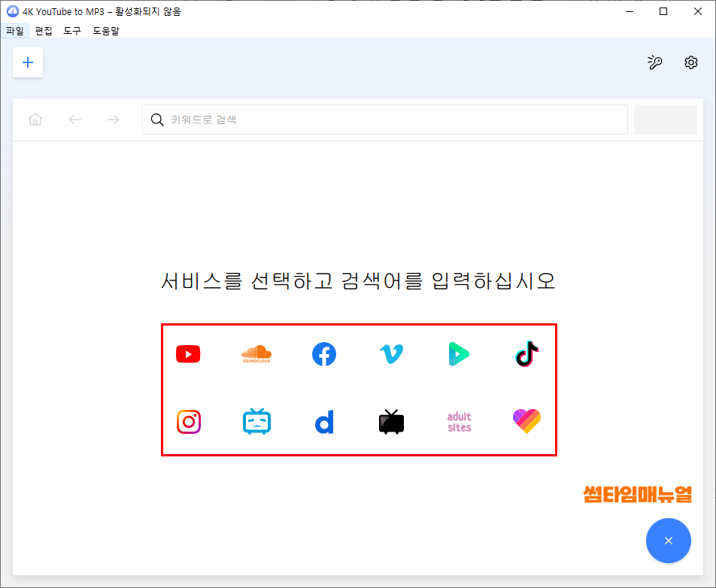Screen dimensions: 716x588
Task: Pick the Facebook service icon
Action: [324, 354]
